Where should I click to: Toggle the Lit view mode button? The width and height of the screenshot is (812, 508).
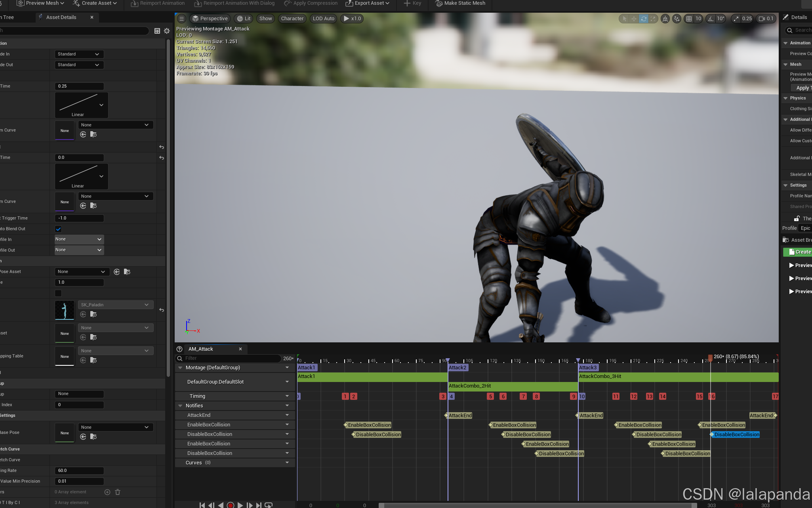pyautogui.click(x=244, y=19)
